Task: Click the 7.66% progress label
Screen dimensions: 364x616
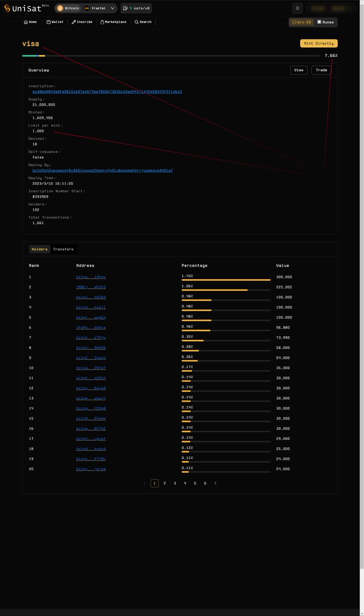Action: 331,55
